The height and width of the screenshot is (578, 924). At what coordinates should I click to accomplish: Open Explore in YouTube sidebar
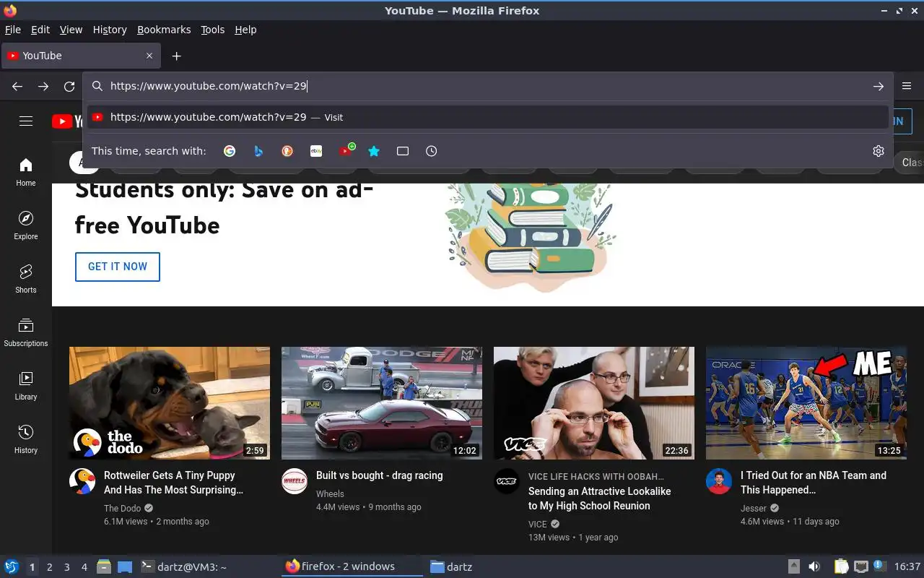[x=26, y=225]
